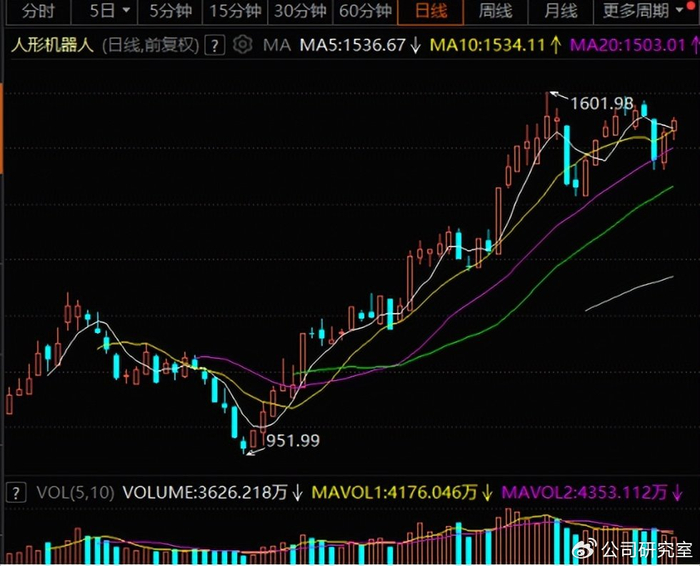700x566 pixels.
Task: Click the candlestick at the 1601.98 high
Action: coord(547,116)
